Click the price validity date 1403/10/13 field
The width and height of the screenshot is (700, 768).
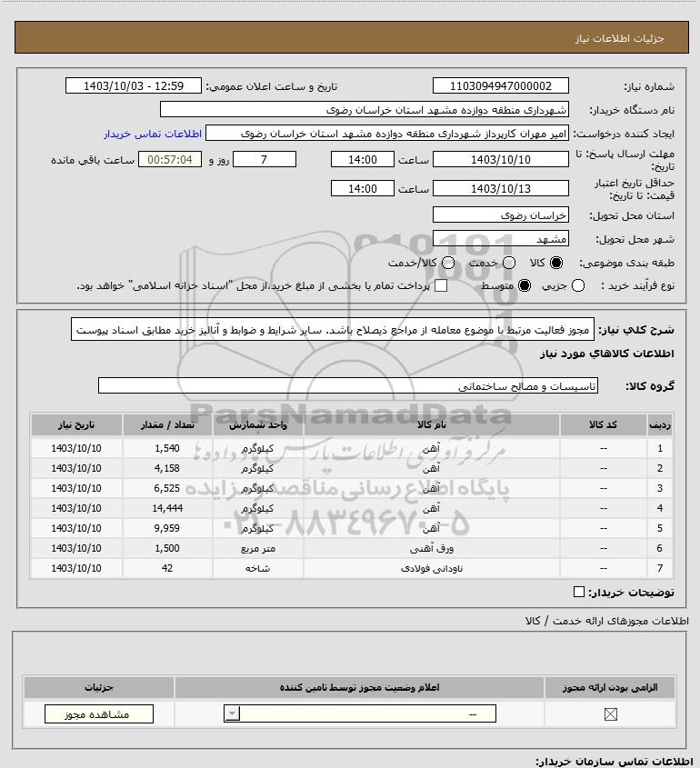click(x=501, y=188)
